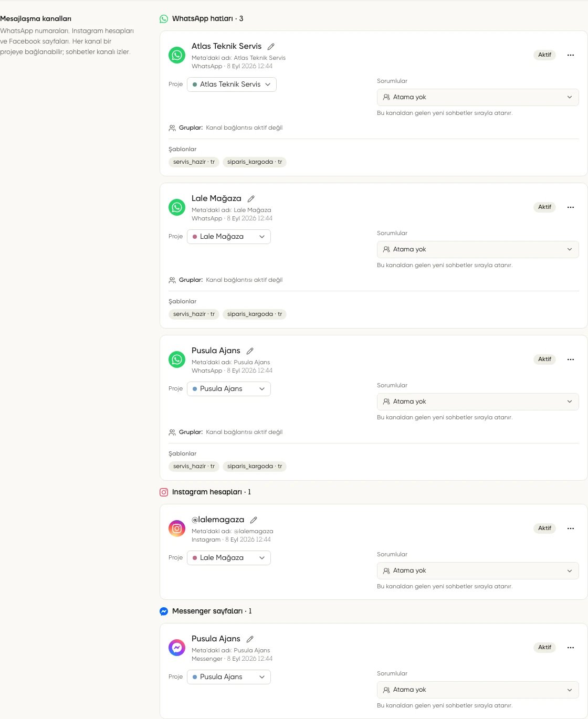Click pencil icon next to Lale Mağaza title
588x719 pixels.
[251, 199]
